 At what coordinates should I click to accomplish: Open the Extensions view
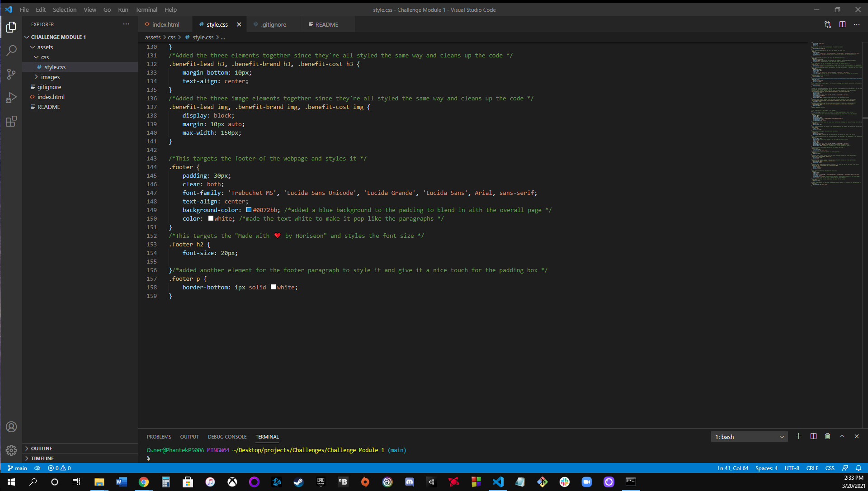click(11, 121)
